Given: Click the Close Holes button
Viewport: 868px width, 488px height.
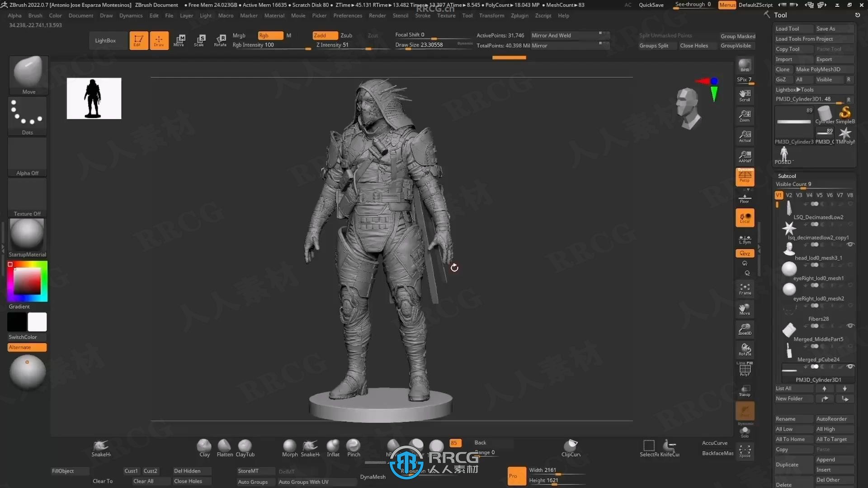Looking at the screenshot, I should (x=693, y=45).
